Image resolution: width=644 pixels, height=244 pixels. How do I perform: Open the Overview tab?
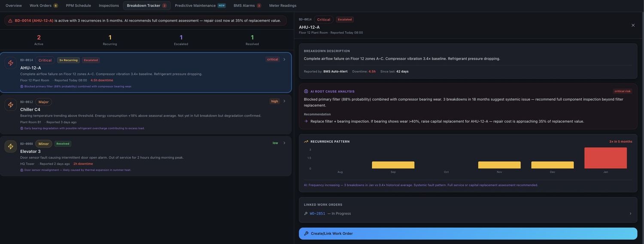pos(14,6)
